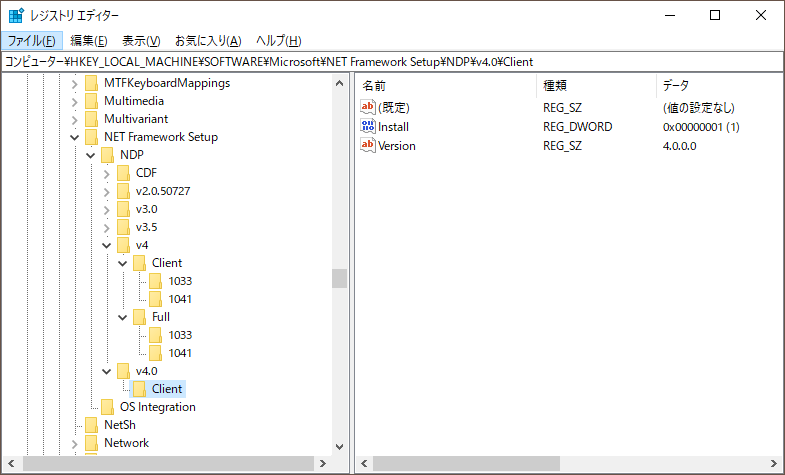Open the ファイル(F) menu
Screen dimensions: 785x475
[x=32, y=41]
